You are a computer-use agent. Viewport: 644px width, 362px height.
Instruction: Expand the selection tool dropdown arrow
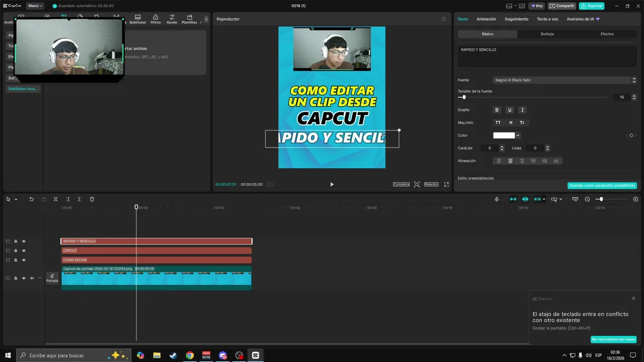[x=16, y=199]
